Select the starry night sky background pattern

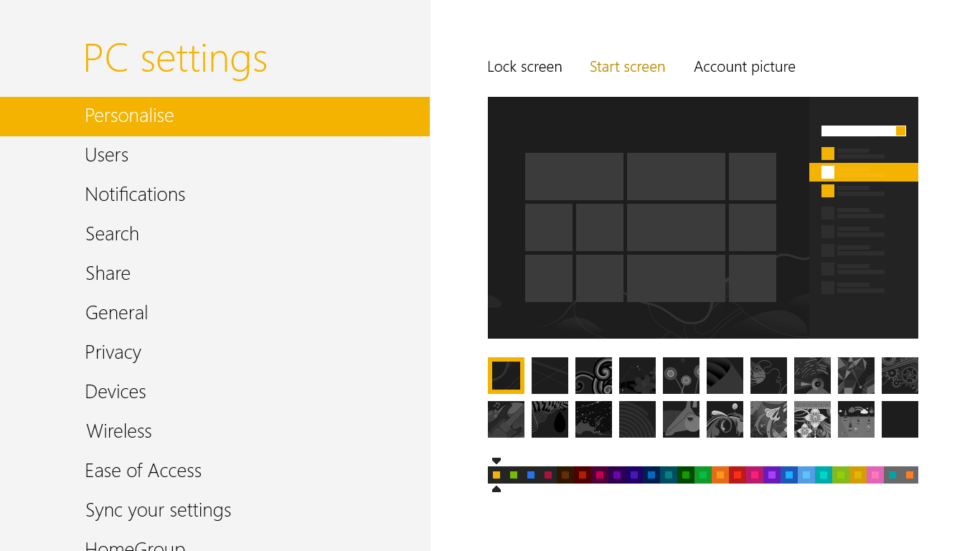(593, 419)
